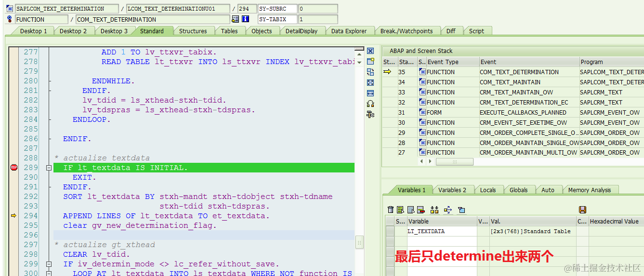Collapse the LOOP block at line 300

point(49,274)
